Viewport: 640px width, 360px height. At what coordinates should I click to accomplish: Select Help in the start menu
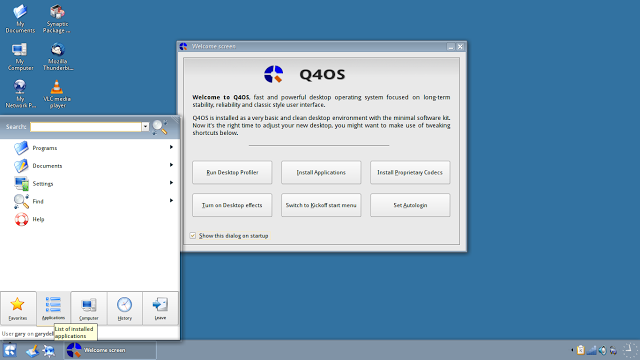pos(90,219)
